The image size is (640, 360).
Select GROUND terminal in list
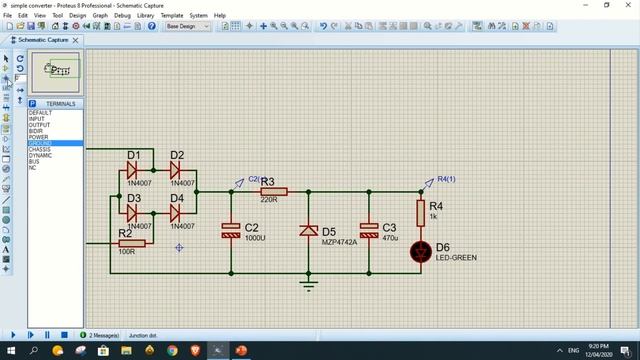tap(55, 143)
